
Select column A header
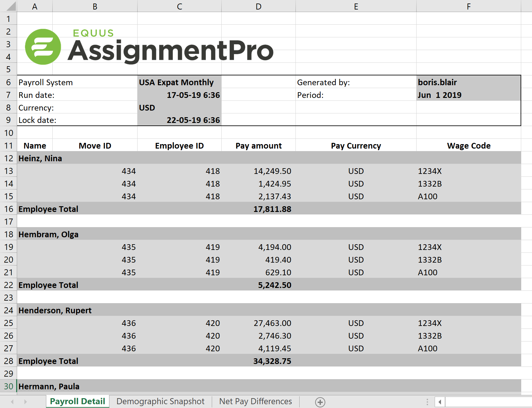click(x=35, y=6)
